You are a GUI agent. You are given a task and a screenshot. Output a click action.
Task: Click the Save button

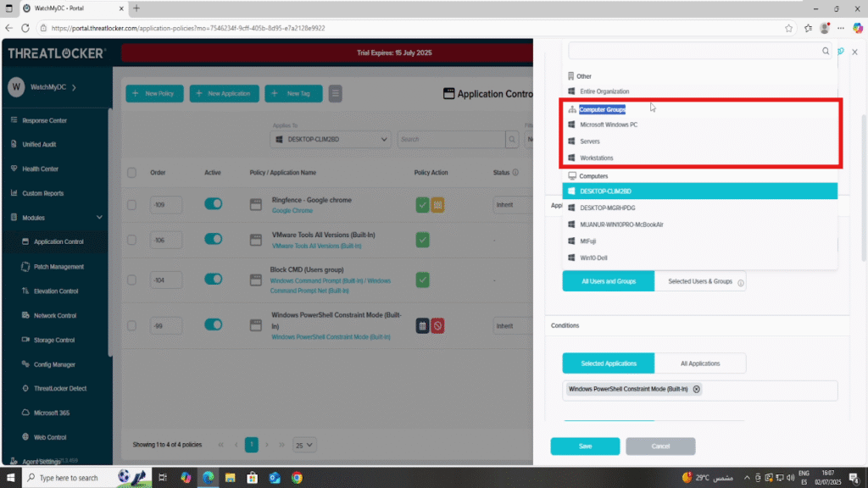pos(585,446)
